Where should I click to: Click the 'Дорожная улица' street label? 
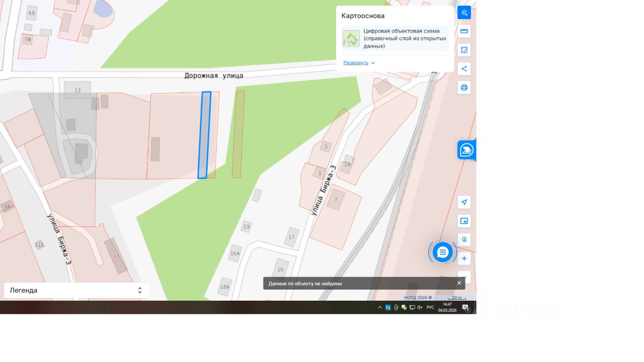coord(214,75)
